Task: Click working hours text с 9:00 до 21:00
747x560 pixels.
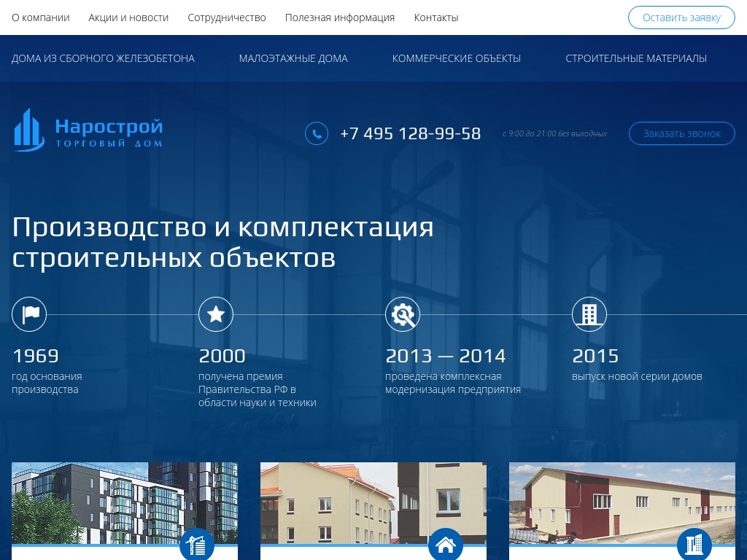Action: click(555, 134)
